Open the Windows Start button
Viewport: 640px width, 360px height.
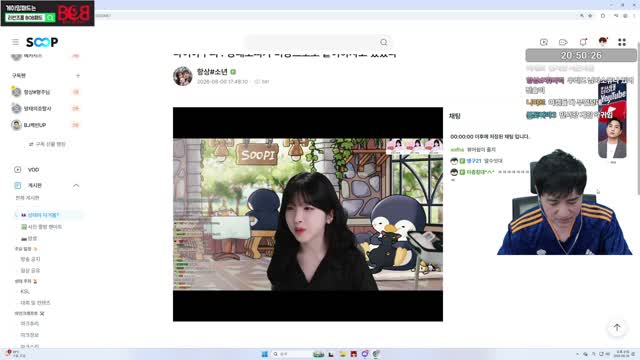(x=264, y=354)
